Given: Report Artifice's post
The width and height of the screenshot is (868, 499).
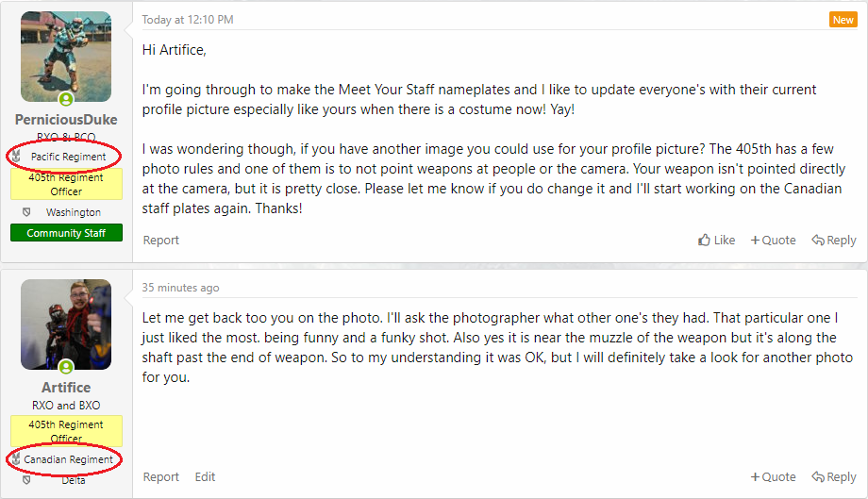Looking at the screenshot, I should [x=161, y=477].
